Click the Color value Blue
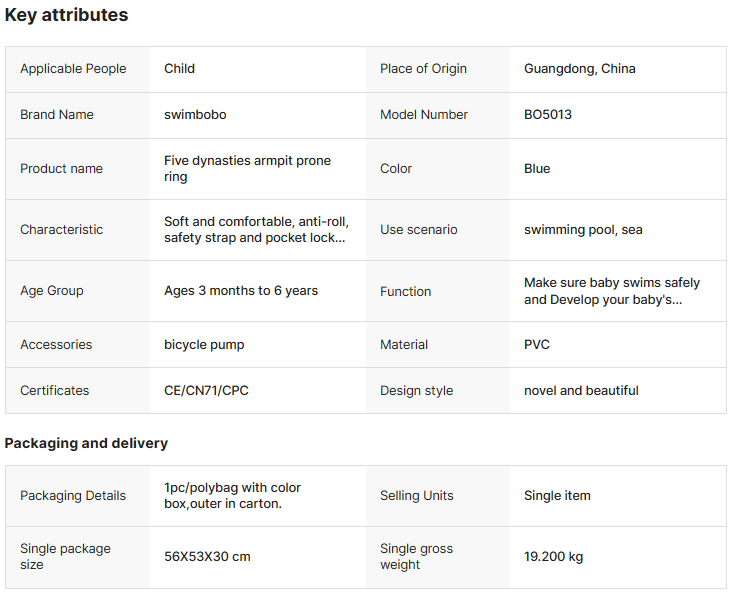The image size is (736, 608). (x=537, y=169)
